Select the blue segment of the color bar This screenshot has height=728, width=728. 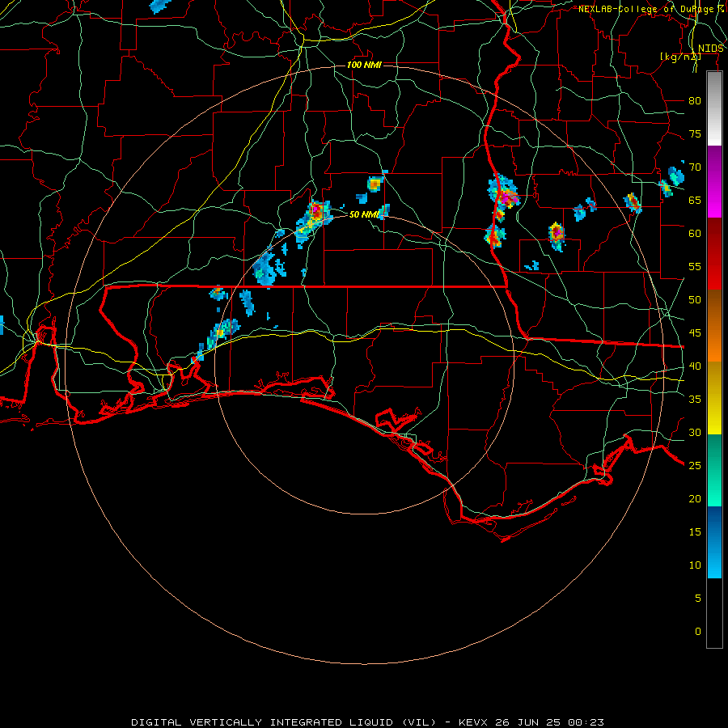tap(714, 542)
